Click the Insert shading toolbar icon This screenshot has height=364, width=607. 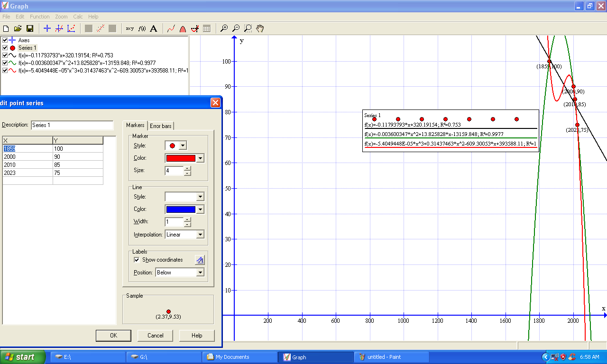[x=183, y=28]
